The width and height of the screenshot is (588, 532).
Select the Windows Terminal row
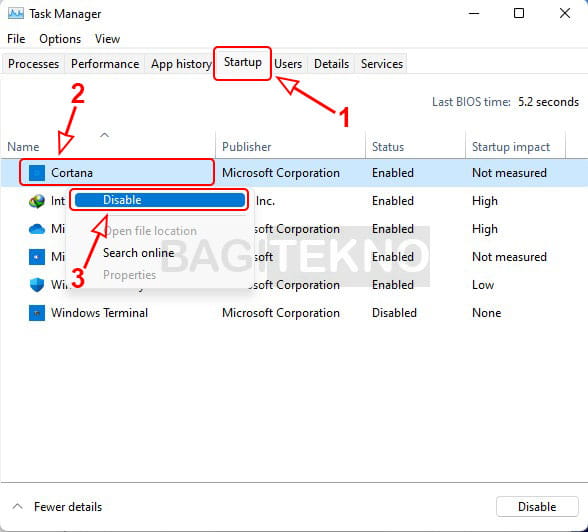tap(294, 313)
